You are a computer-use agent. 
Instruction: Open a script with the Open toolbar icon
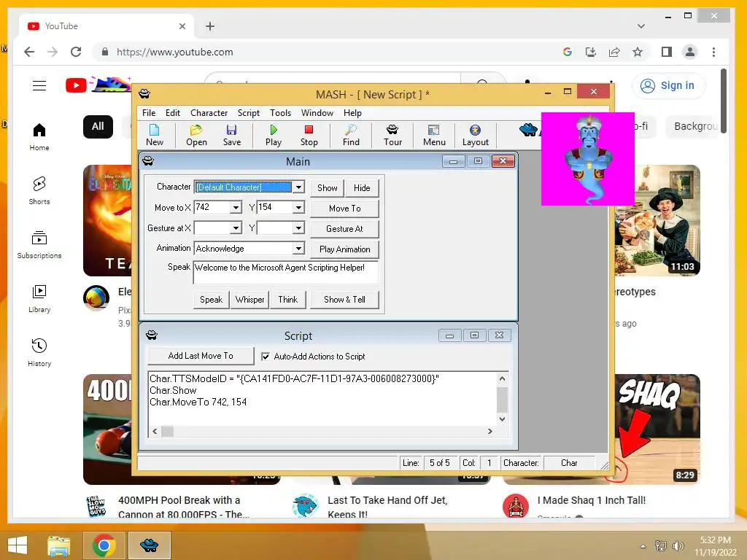pyautogui.click(x=196, y=135)
